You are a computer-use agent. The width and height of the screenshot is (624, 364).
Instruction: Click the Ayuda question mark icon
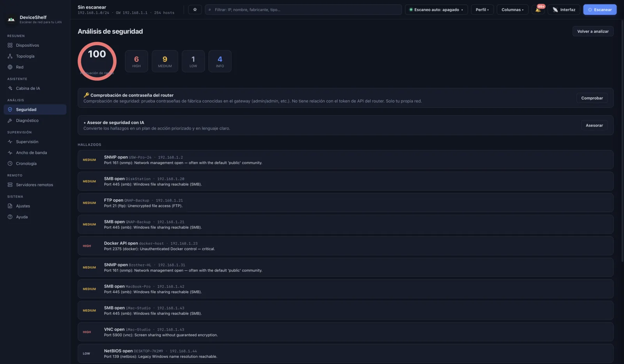[10, 217]
